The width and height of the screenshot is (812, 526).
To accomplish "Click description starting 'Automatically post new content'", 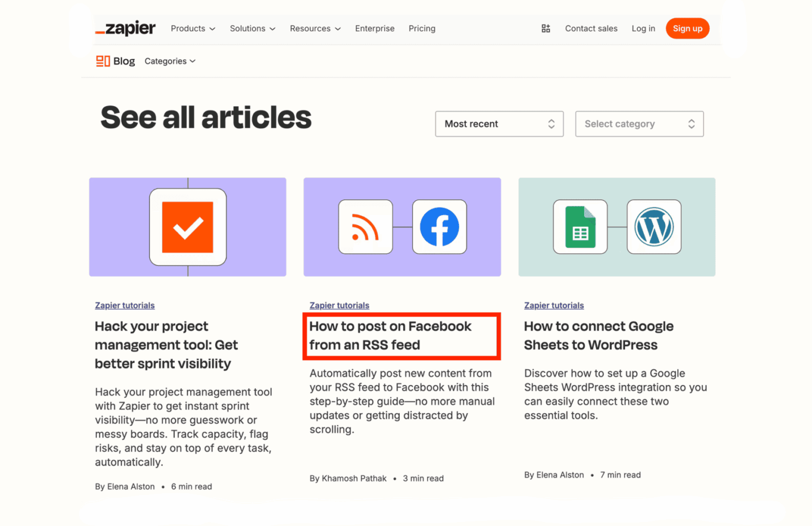I will pos(402,401).
